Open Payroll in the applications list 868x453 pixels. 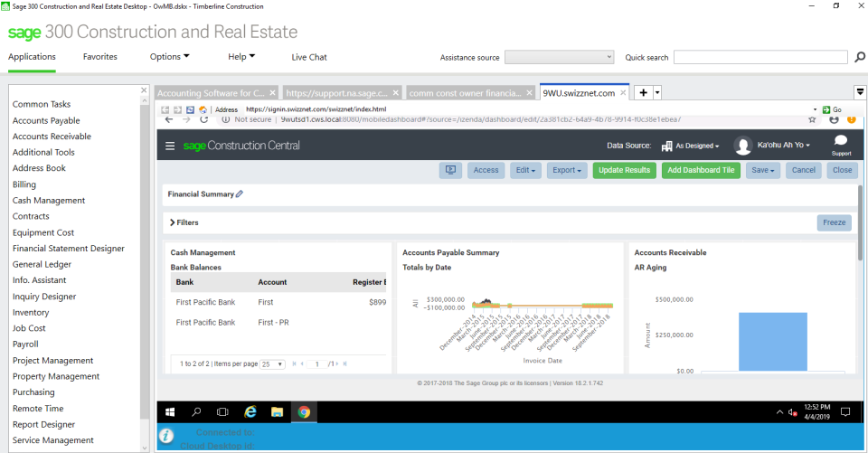(x=25, y=344)
